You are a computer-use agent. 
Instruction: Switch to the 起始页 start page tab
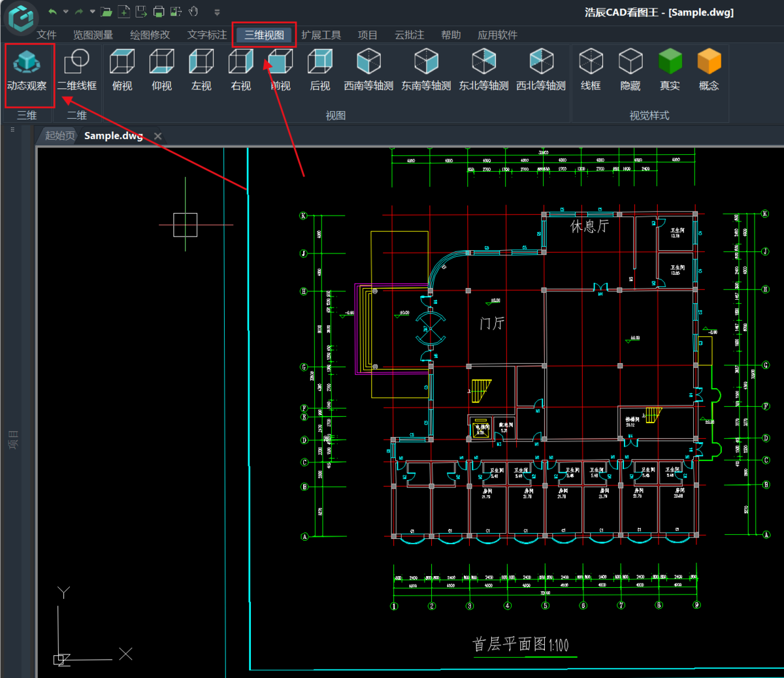(59, 135)
